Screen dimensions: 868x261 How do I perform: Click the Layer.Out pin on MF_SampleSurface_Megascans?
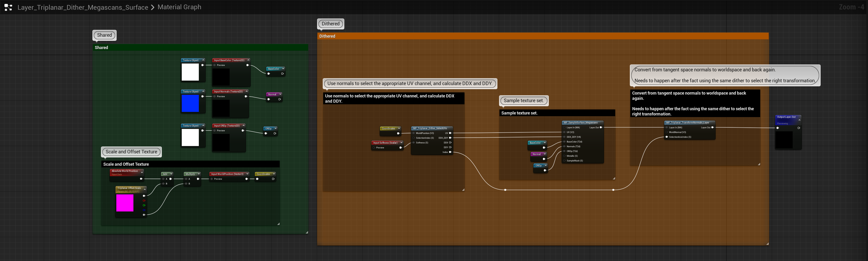pyautogui.click(x=601, y=128)
